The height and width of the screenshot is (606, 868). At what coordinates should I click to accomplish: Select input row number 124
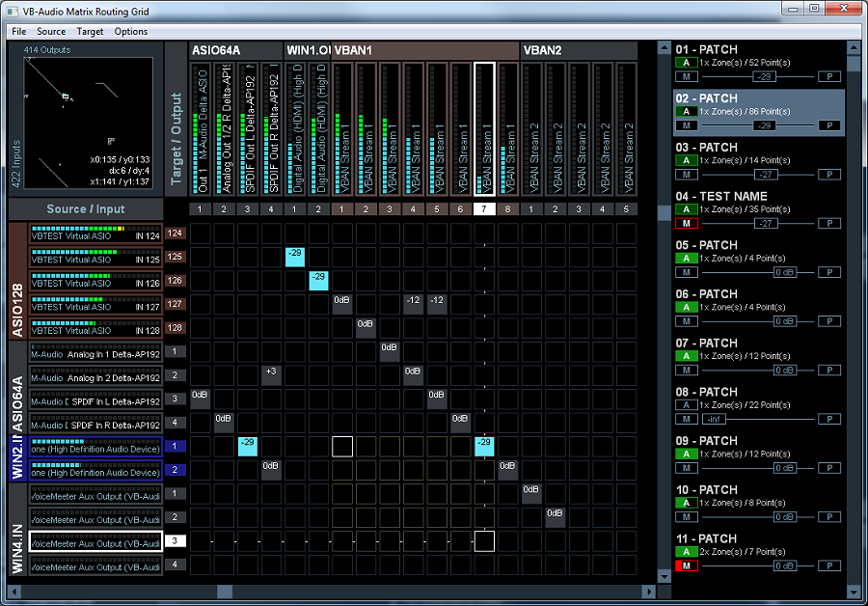175,234
